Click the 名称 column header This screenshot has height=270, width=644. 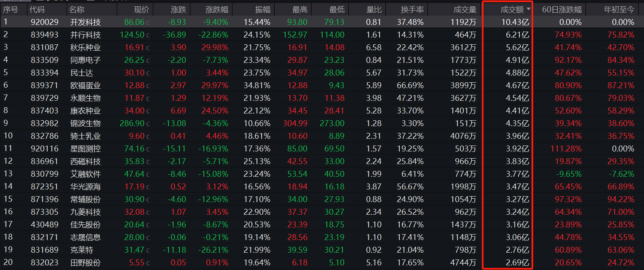[77, 9]
